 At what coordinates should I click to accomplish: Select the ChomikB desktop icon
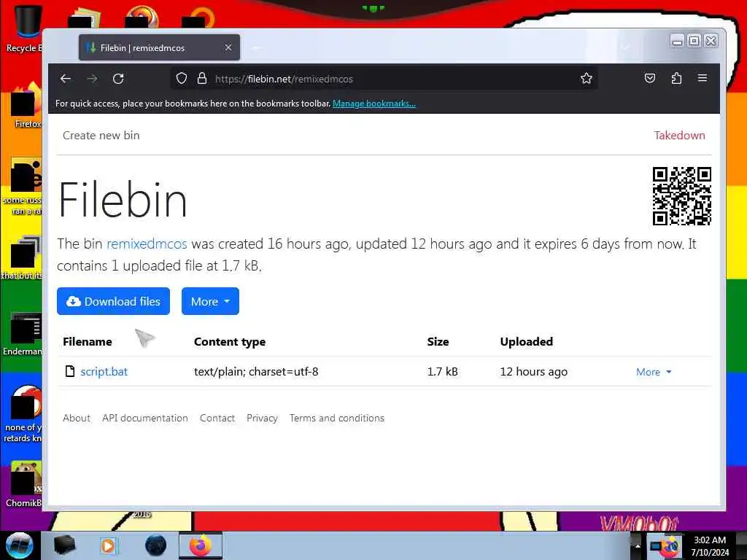coord(25,484)
